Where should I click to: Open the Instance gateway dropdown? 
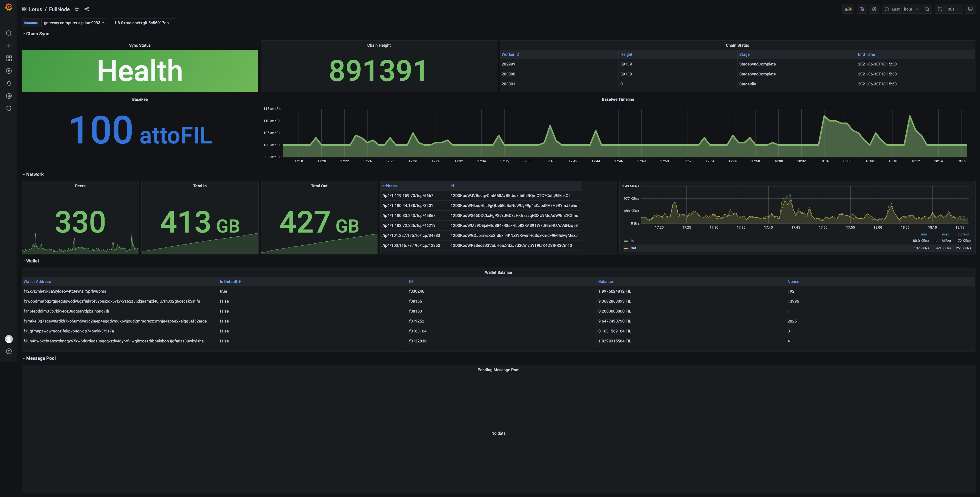point(74,23)
